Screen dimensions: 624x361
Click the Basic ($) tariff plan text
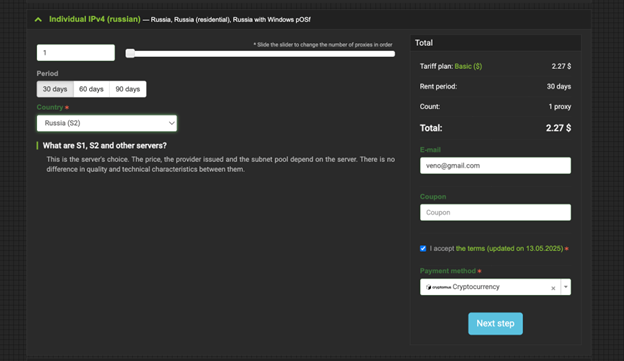tap(468, 66)
